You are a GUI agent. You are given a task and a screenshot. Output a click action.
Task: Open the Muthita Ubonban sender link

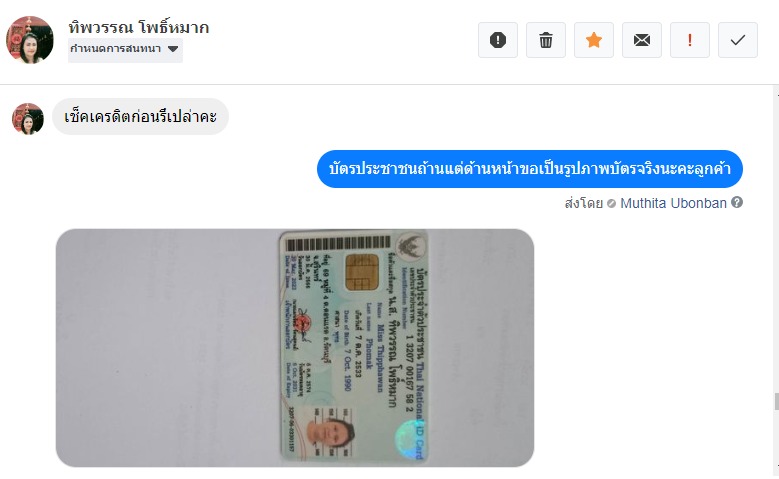[673, 203]
